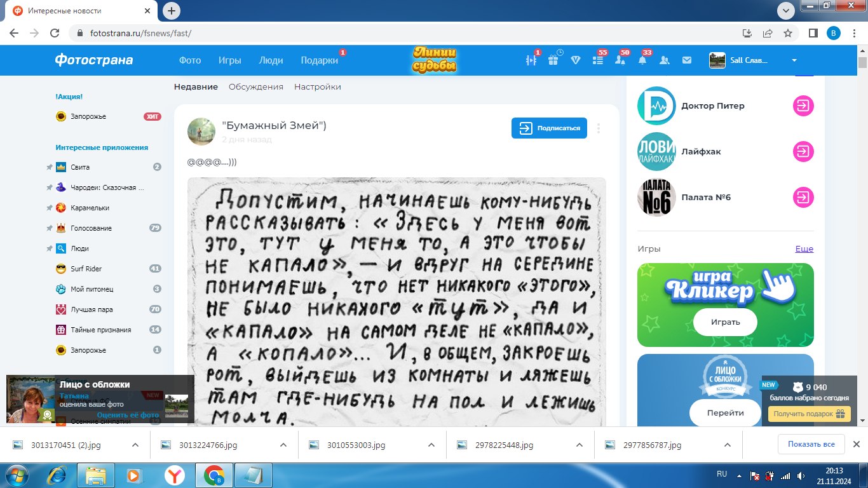Open the friends icon in header
This screenshot has width=868, height=488.
(x=665, y=60)
